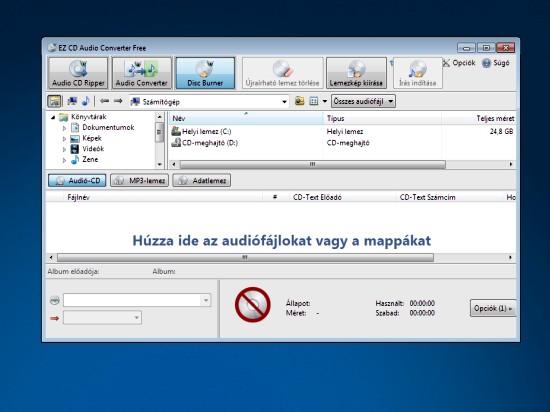The width and height of the screenshot is (550, 412).
Task: Select Képek in the tree
Action: click(92, 138)
